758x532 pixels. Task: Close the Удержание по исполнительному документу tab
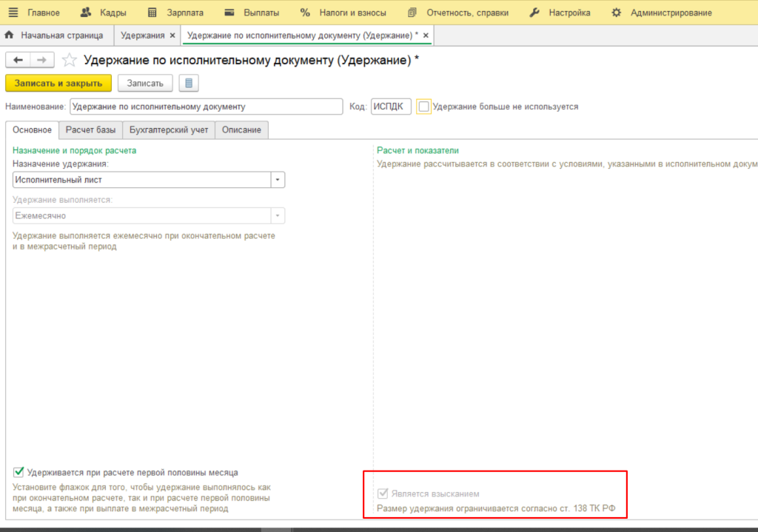point(426,36)
